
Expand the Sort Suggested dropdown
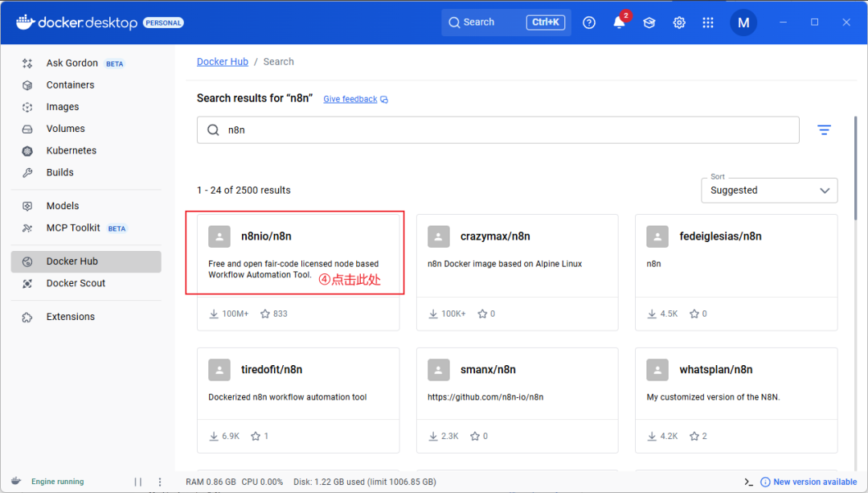769,191
